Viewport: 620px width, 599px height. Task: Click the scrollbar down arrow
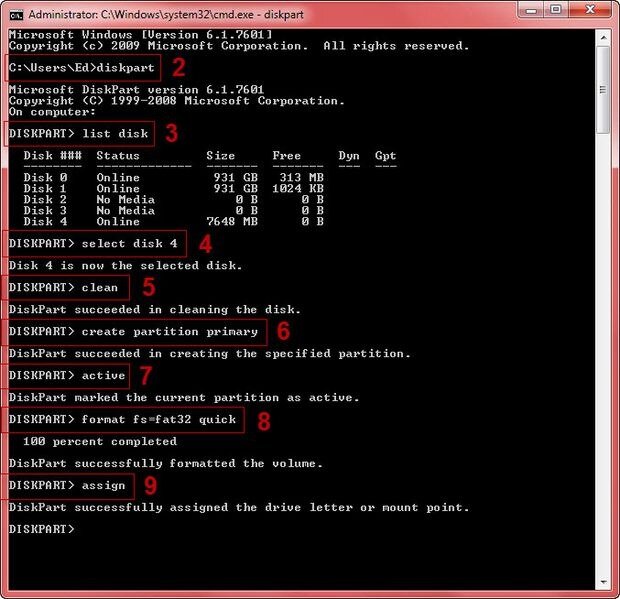point(603,582)
